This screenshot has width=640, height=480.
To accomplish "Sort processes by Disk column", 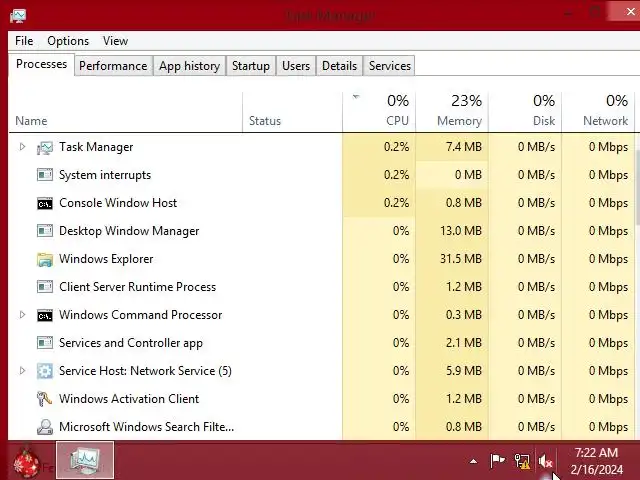I will (x=525, y=112).
